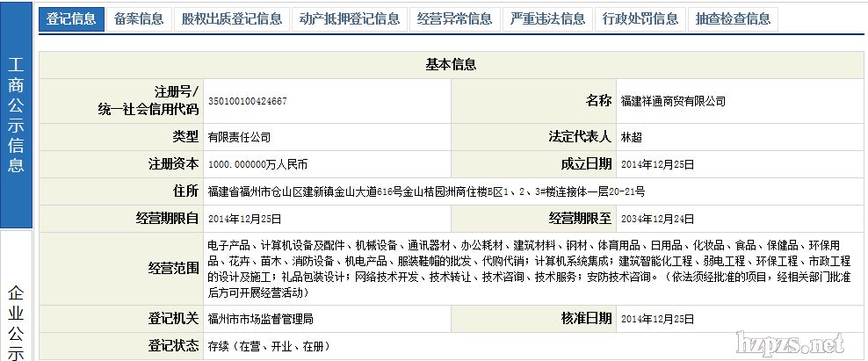Select 工商公示信息 in the left sidebar
Screen dimensions: 868x361
(16, 114)
